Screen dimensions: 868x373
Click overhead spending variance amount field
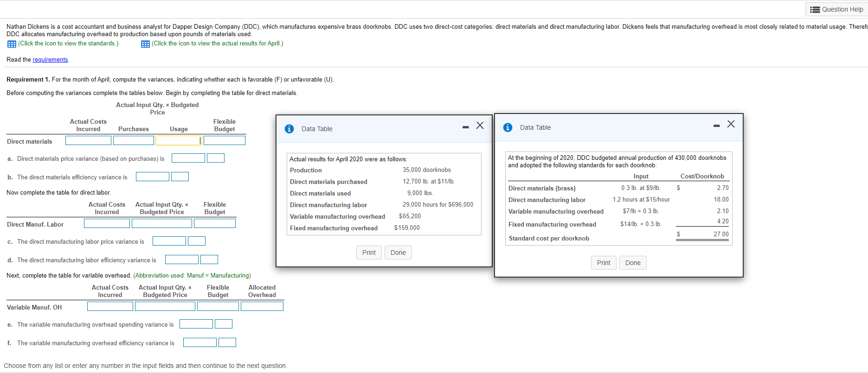(x=196, y=324)
